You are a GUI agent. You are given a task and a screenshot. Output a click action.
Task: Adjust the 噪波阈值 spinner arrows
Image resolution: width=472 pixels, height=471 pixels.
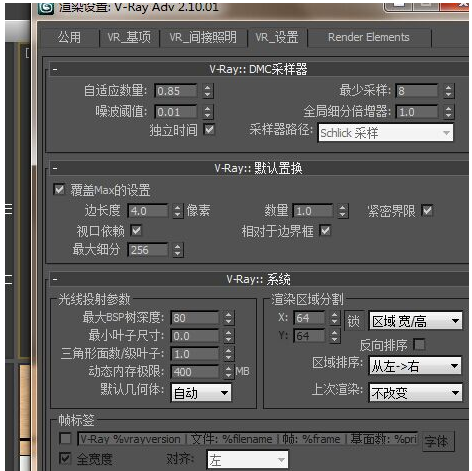[x=208, y=112]
